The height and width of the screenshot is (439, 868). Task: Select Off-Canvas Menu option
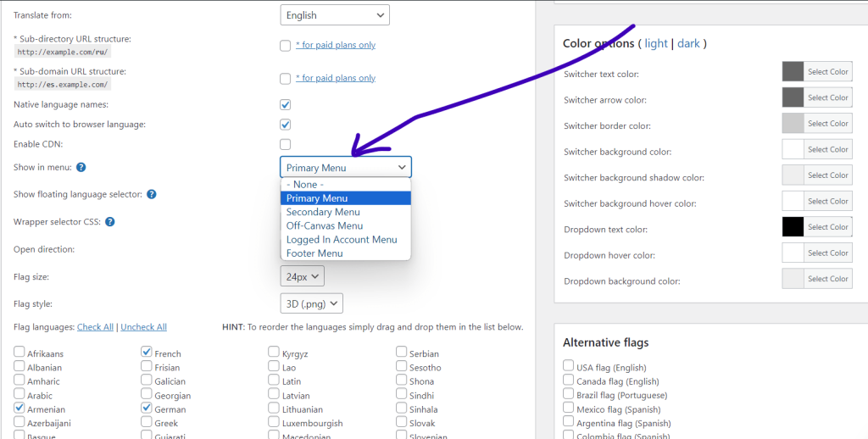346,226
